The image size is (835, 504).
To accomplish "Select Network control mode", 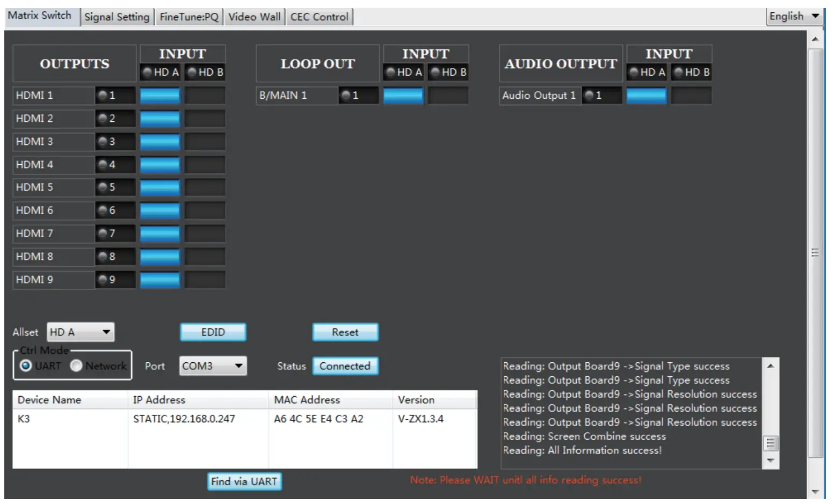I will click(x=76, y=366).
